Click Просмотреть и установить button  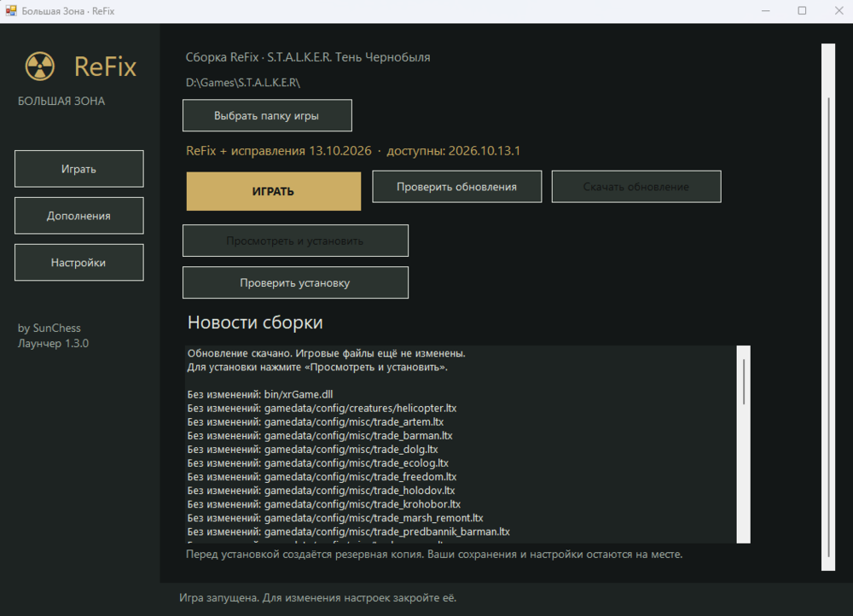point(295,241)
